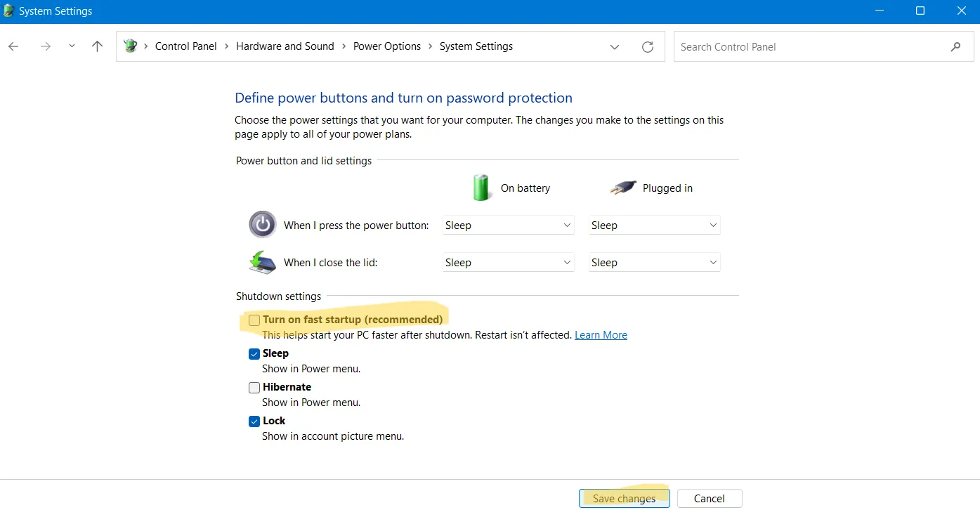Click Save changes
Screen dimensions: 980x510
click(624, 498)
